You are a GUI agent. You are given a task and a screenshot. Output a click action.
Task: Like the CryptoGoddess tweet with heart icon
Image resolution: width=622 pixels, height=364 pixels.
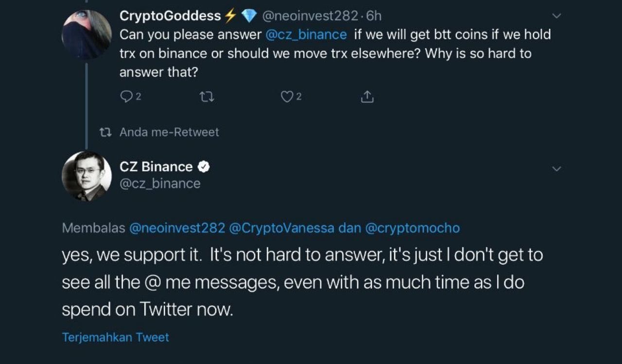(287, 97)
